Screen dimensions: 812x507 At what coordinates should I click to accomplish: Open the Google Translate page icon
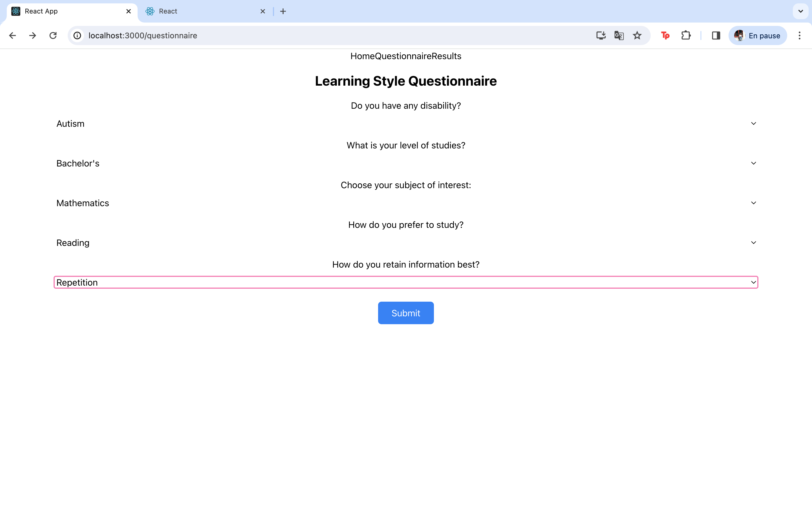click(x=619, y=35)
